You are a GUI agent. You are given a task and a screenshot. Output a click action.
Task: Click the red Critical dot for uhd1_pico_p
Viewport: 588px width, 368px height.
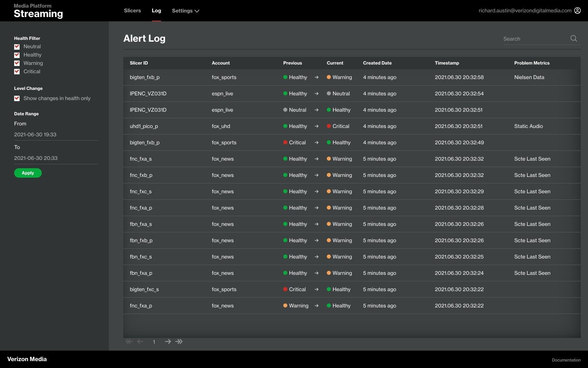pyautogui.click(x=329, y=126)
